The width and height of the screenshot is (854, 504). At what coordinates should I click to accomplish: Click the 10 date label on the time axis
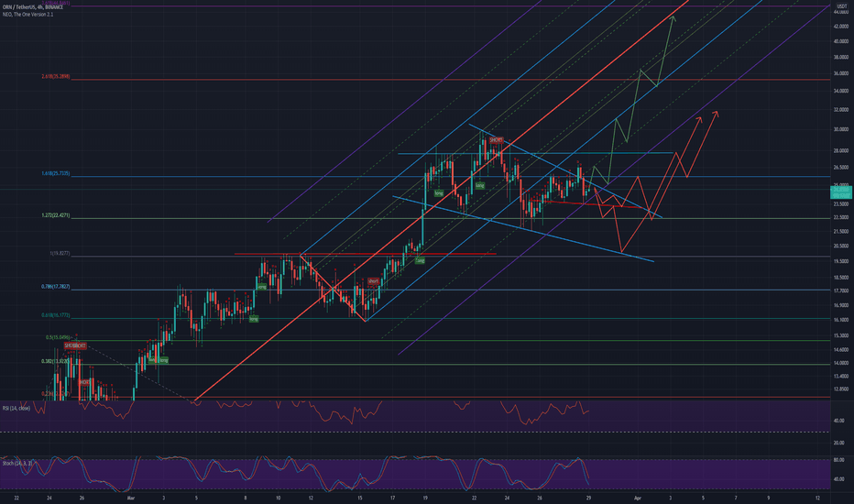[279, 498]
